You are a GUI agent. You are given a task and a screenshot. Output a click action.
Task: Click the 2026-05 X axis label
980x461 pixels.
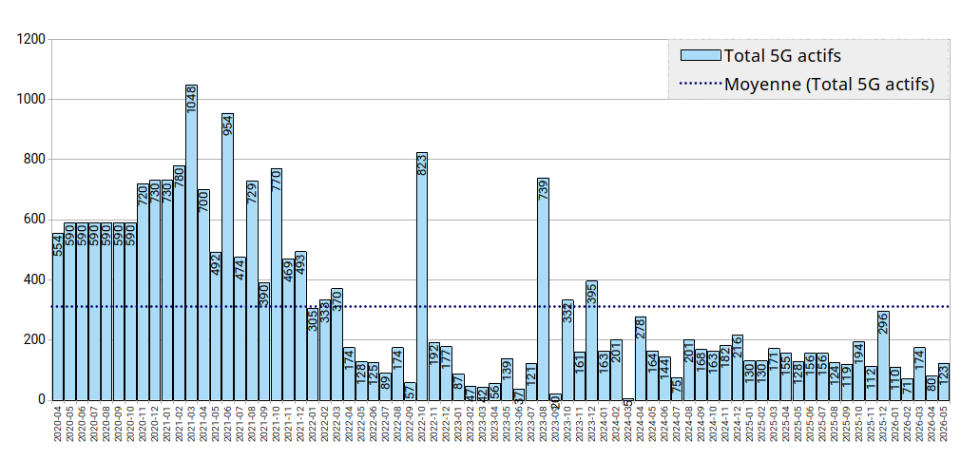pos(944,424)
